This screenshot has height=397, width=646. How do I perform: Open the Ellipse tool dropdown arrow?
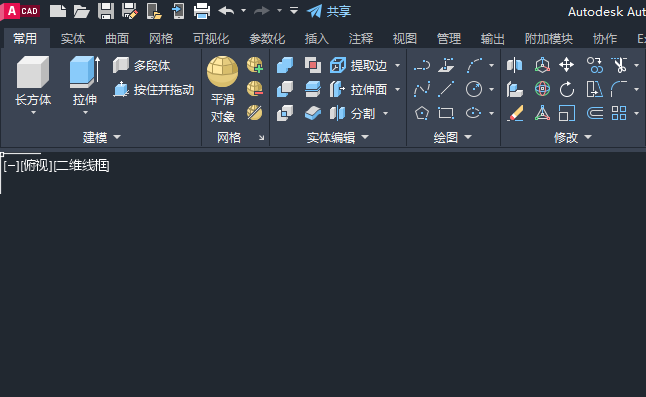click(492, 113)
